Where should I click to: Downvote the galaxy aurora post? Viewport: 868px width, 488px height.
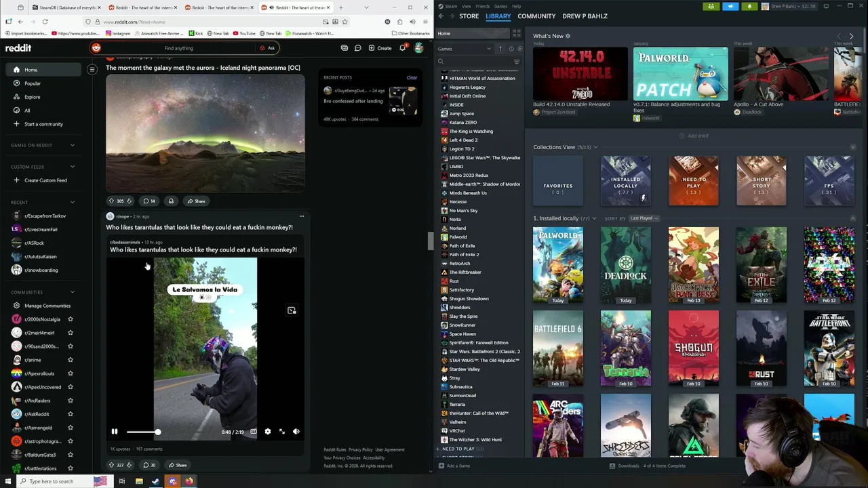pyautogui.click(x=130, y=201)
